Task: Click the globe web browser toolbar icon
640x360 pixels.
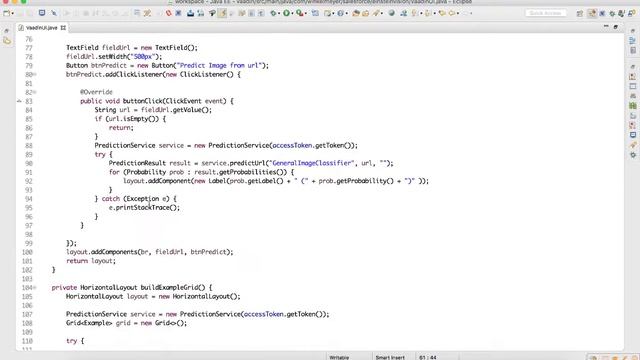Action: click(x=391, y=13)
